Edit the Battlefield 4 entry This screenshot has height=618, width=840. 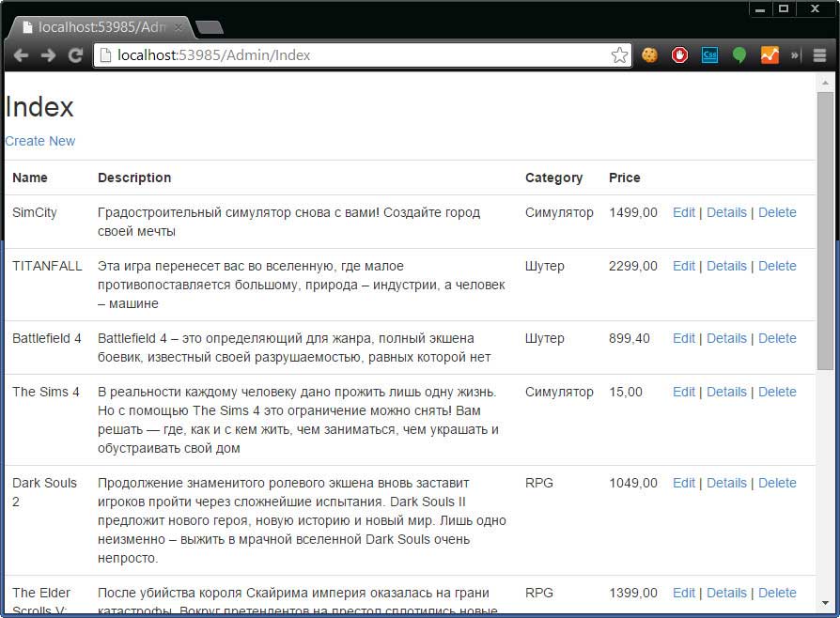[684, 338]
